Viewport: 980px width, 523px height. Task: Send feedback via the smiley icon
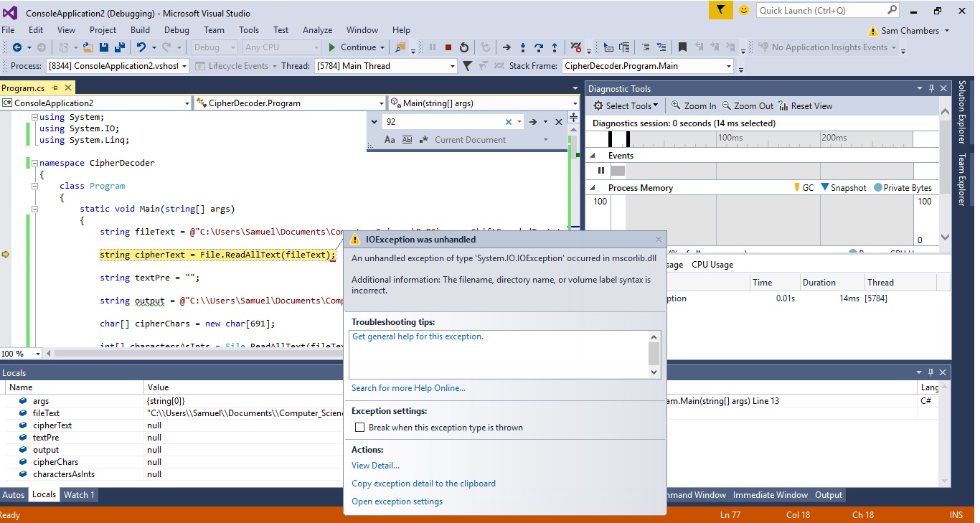coord(744,10)
